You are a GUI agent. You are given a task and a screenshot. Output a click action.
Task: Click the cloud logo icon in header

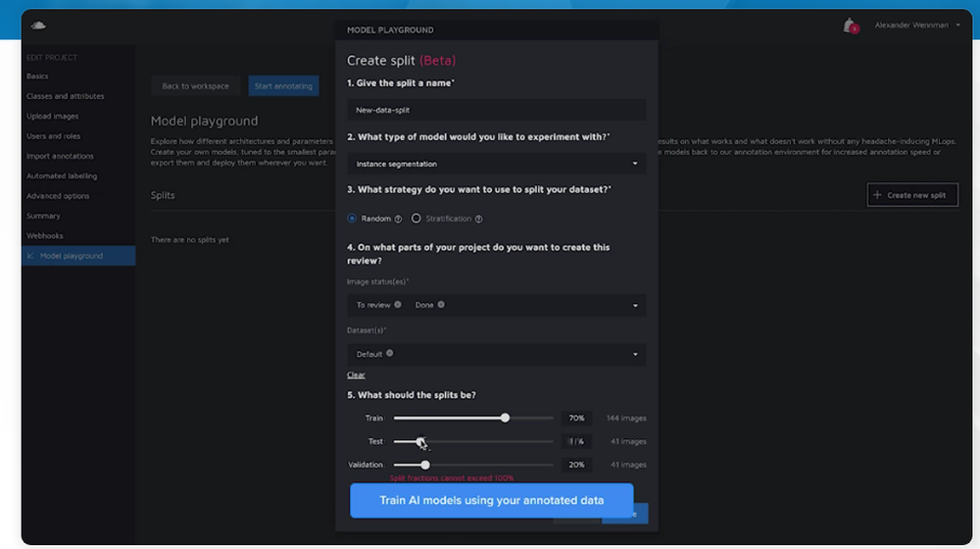click(x=38, y=25)
